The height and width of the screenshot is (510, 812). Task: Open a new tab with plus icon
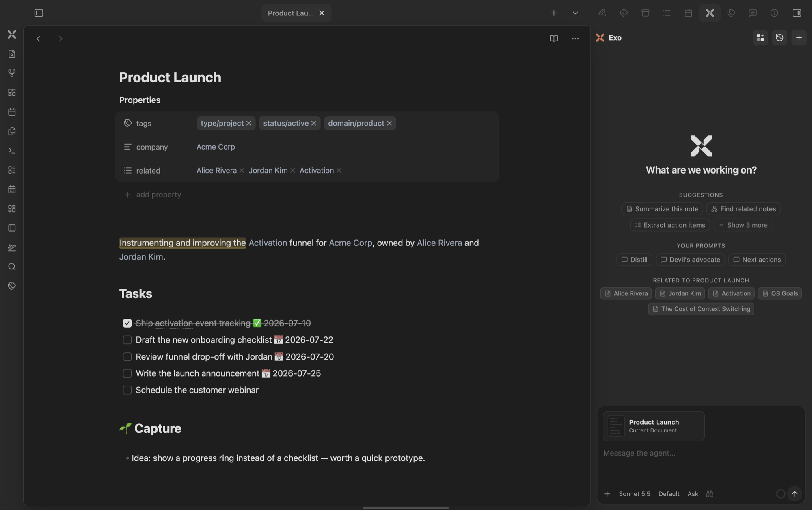554,13
